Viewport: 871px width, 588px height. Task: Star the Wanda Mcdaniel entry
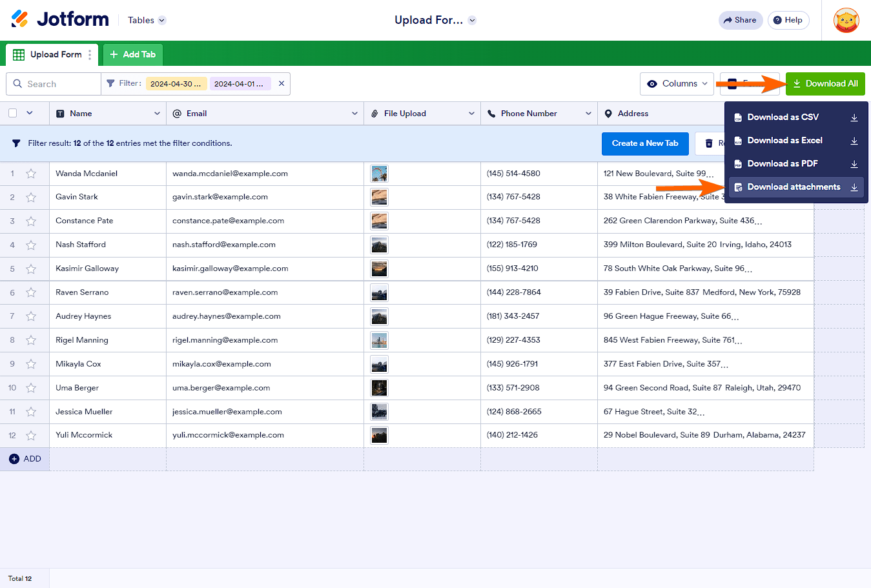31,174
